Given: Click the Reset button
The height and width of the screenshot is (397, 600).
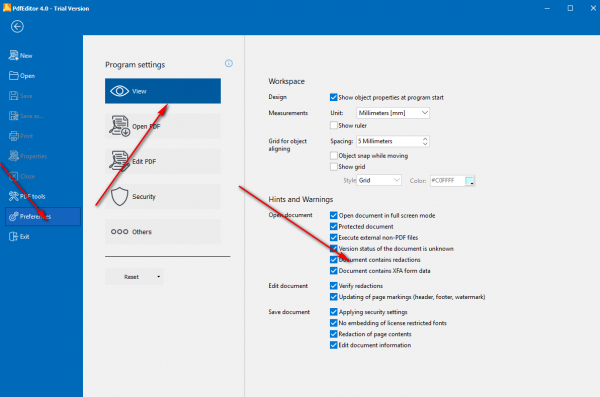Looking at the screenshot, I should click(131, 277).
